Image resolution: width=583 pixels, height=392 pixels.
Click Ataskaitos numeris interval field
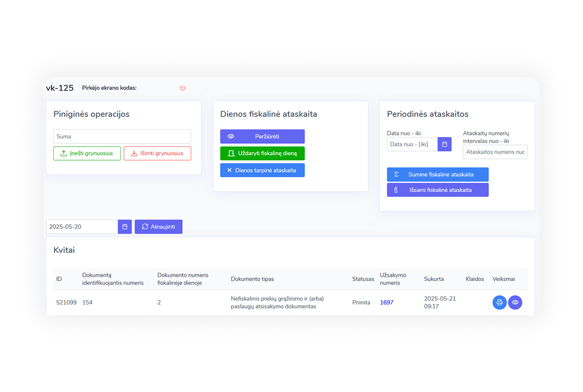pyautogui.click(x=495, y=152)
